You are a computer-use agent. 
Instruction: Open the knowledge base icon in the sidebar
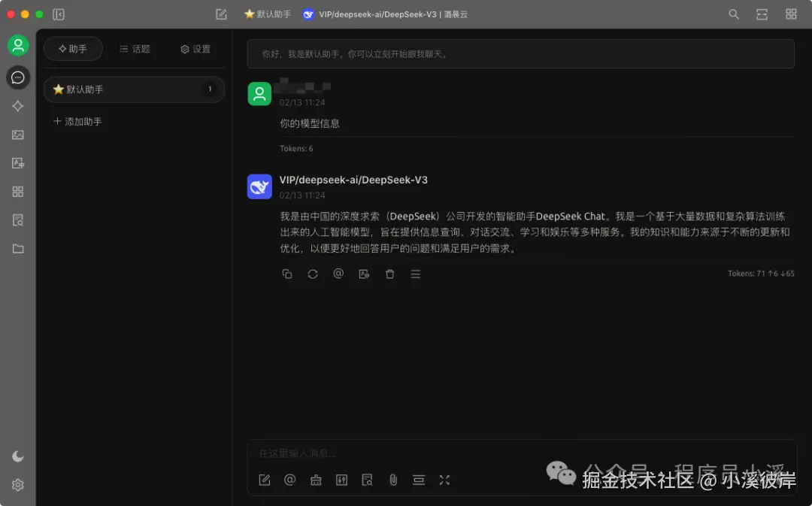click(x=18, y=220)
